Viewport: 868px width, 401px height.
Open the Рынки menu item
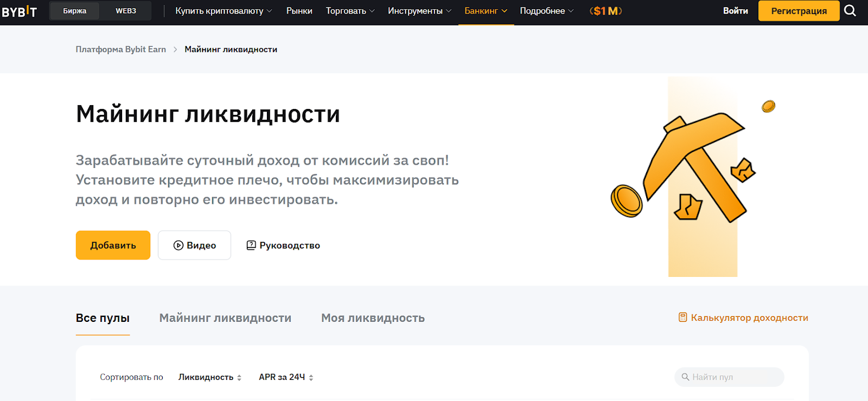299,11
